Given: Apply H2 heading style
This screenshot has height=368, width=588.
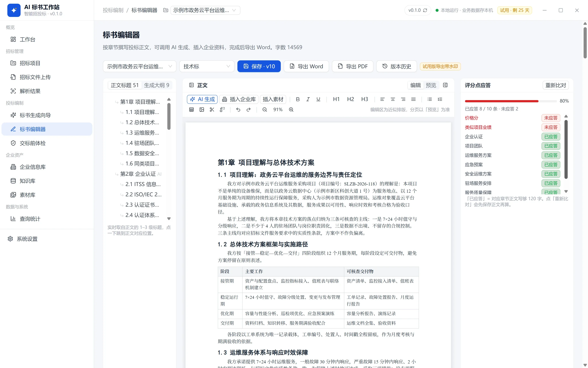Looking at the screenshot, I should point(350,99).
